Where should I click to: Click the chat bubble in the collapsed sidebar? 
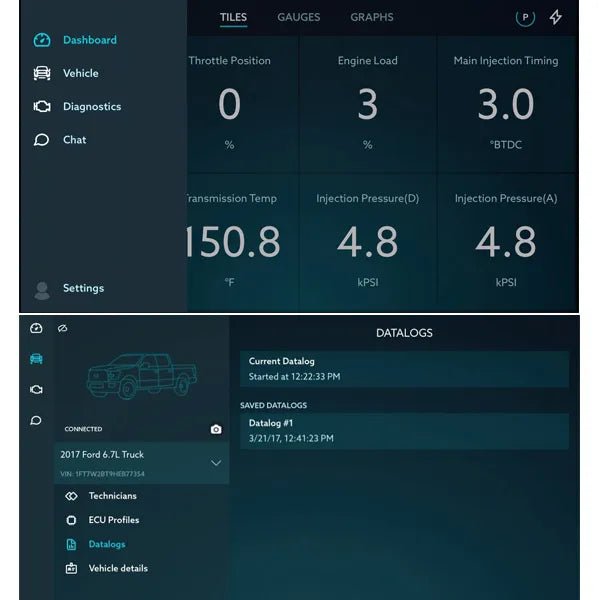tap(36, 420)
